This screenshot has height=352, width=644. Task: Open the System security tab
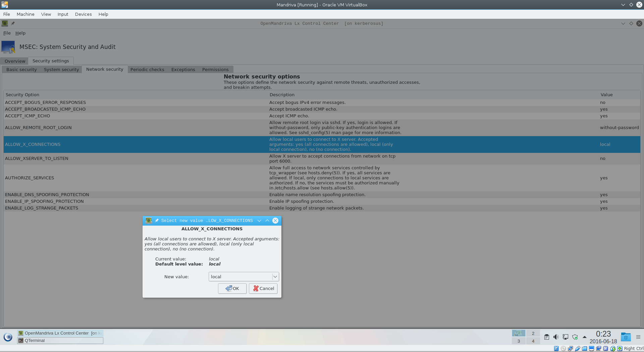click(61, 69)
